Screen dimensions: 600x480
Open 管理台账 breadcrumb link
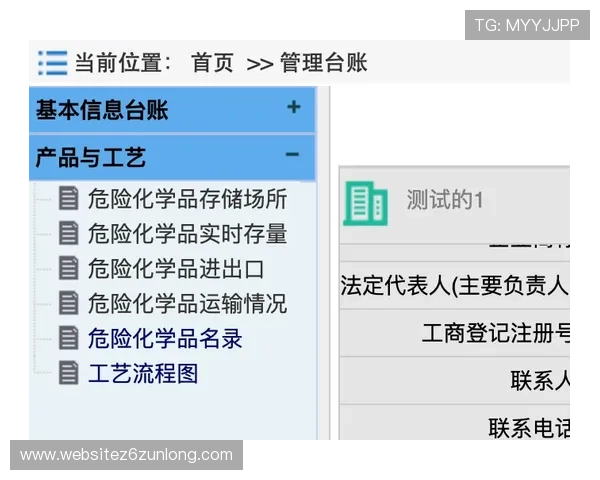click(324, 63)
